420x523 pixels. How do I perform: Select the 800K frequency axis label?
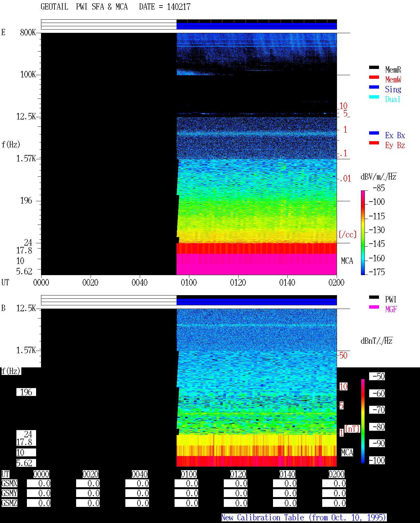pos(28,32)
